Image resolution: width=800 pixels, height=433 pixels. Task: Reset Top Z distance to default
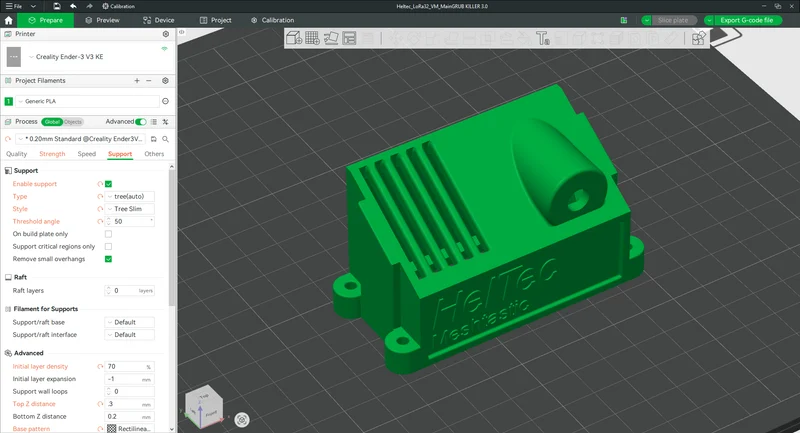point(100,404)
